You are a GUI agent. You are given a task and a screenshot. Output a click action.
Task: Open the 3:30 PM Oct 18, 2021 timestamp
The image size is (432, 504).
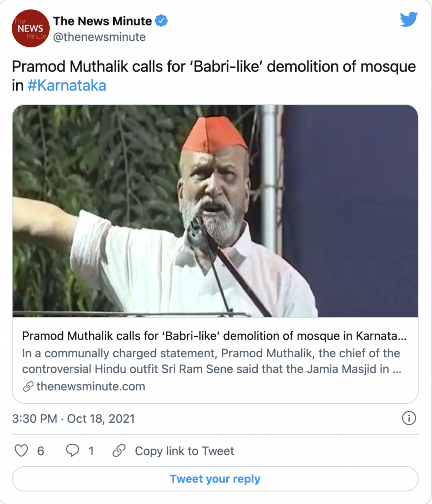pos(73,418)
